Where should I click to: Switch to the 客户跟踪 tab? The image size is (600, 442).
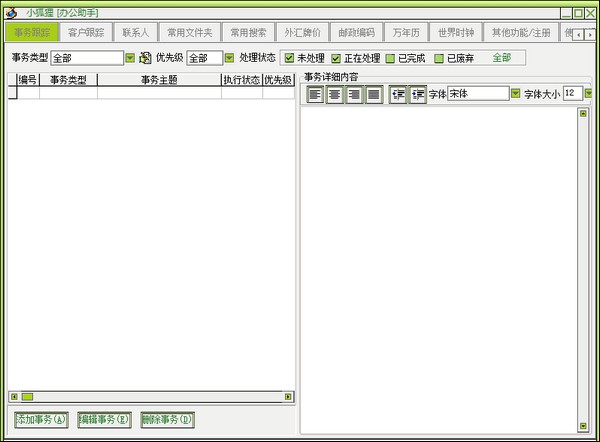(85, 33)
